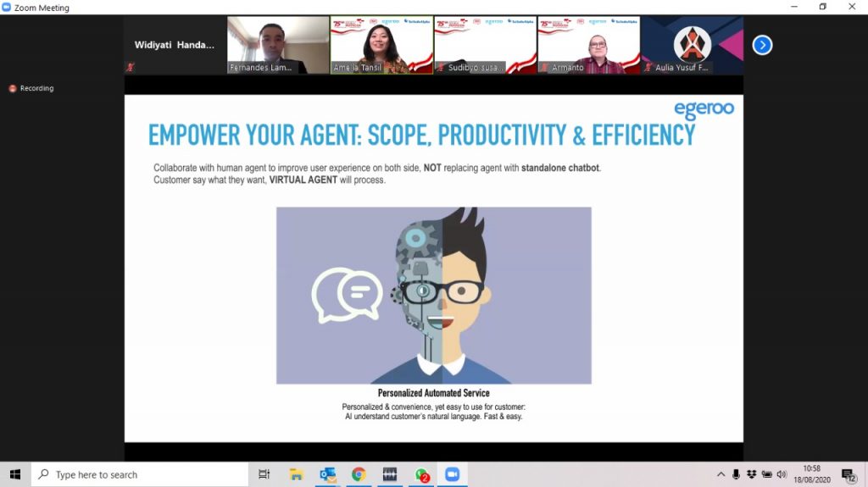Click the 'Type here to search' box
868x487 pixels.
coord(140,474)
